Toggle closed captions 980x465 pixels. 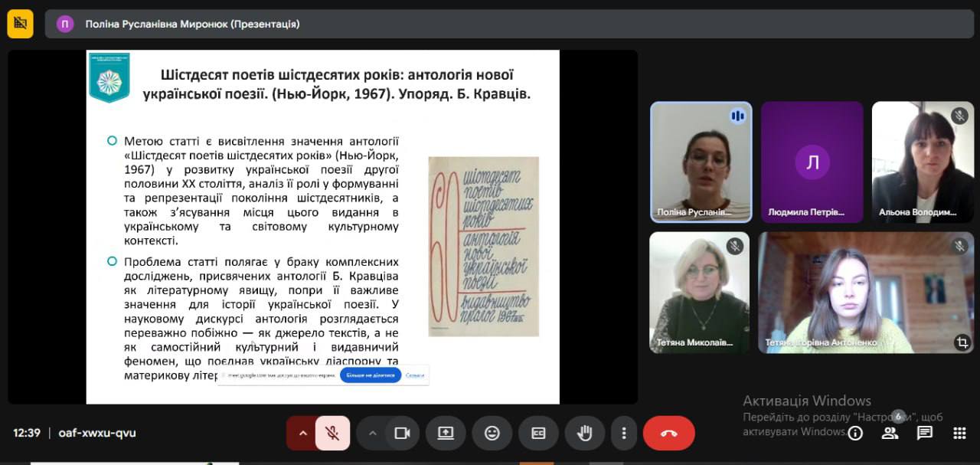[538, 433]
